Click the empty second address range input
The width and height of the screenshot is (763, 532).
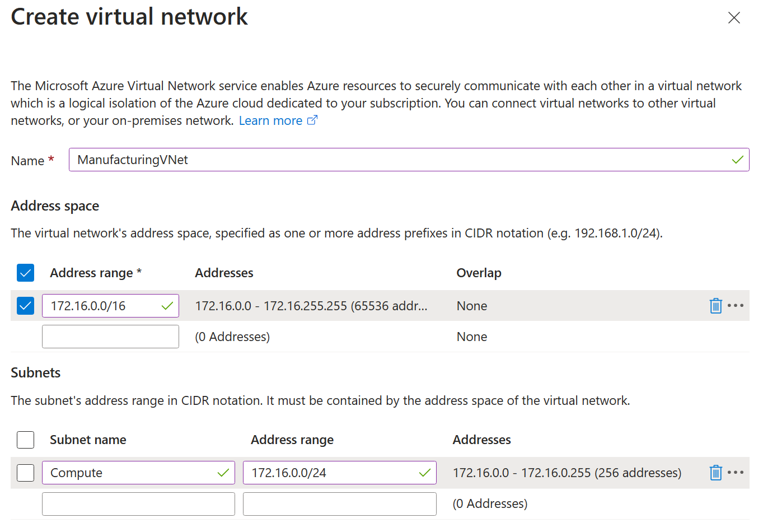(x=110, y=336)
